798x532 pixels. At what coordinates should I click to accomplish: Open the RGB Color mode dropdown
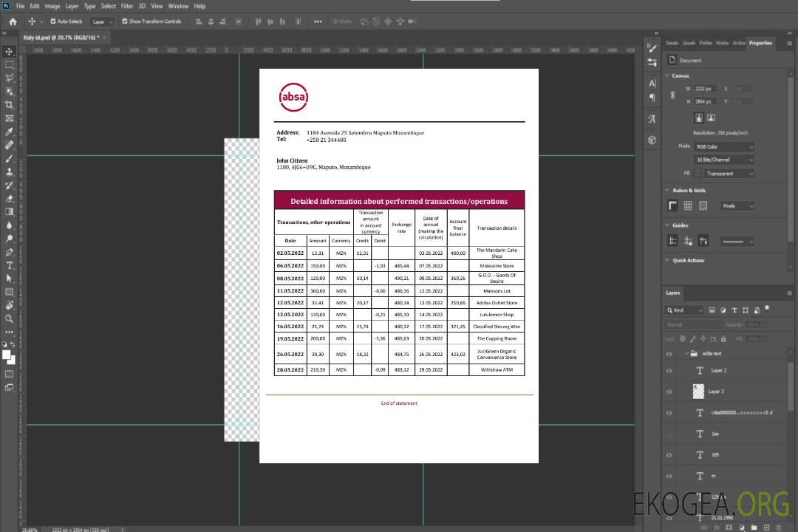723,147
